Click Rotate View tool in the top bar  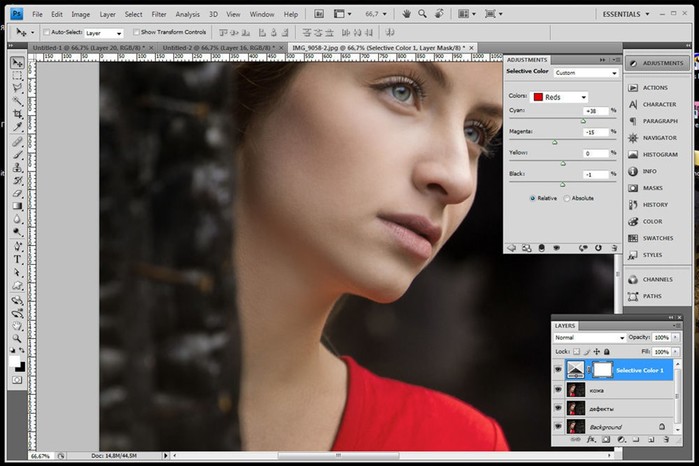coord(439,14)
